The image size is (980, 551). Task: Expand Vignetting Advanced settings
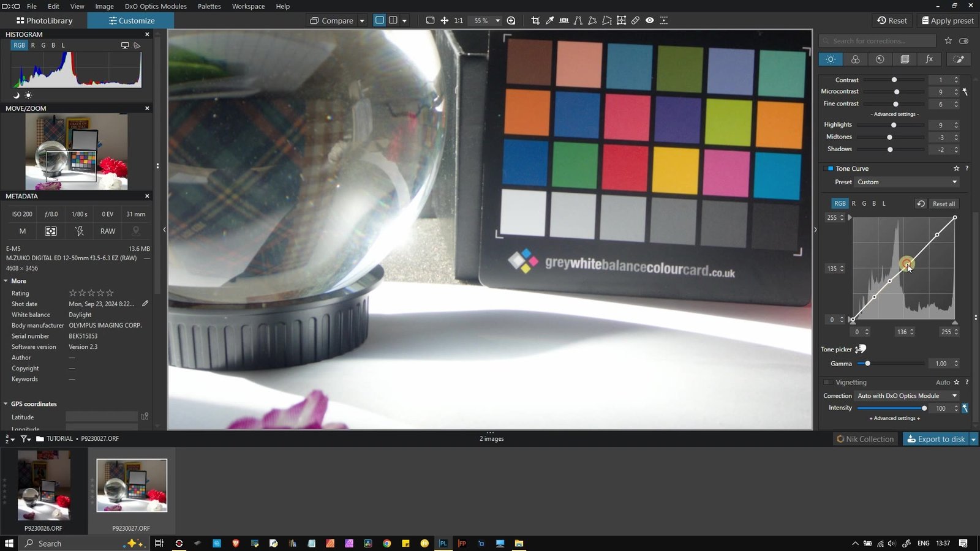pos(894,418)
